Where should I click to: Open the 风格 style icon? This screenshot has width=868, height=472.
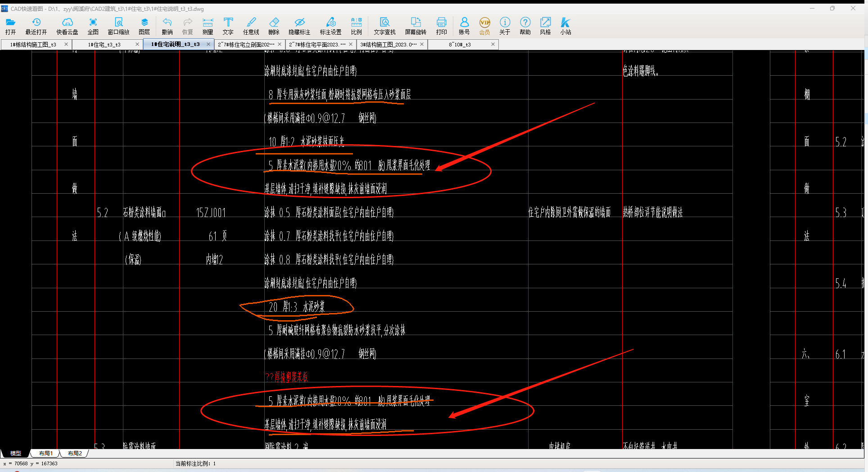tap(545, 26)
